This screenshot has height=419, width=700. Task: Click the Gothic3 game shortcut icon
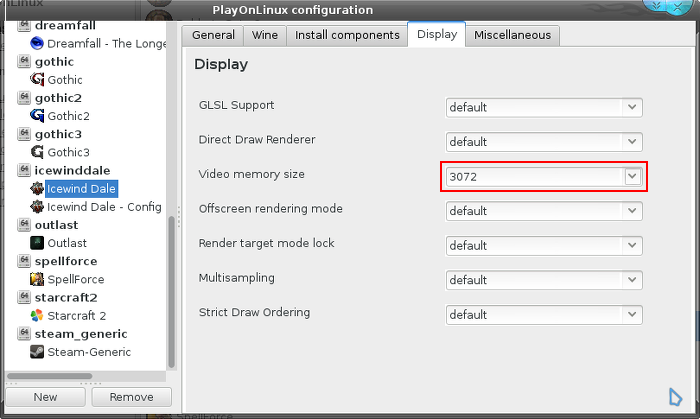37,152
